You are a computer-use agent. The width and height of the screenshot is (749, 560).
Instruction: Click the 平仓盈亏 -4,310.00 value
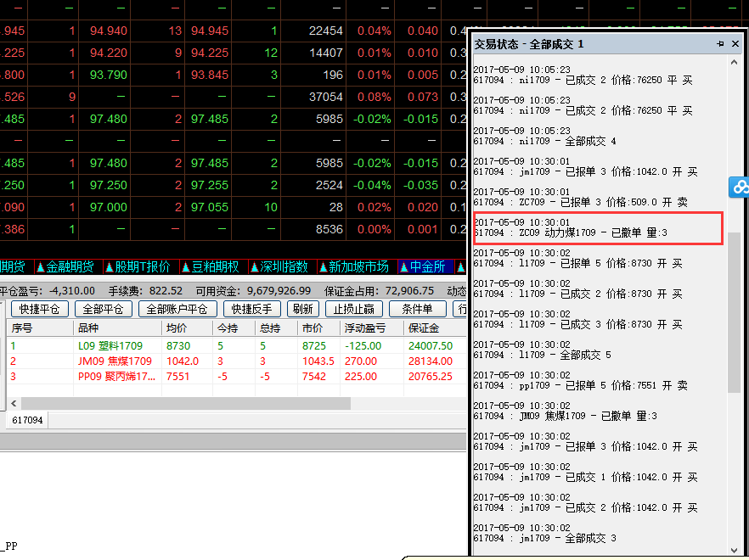[x=72, y=291]
